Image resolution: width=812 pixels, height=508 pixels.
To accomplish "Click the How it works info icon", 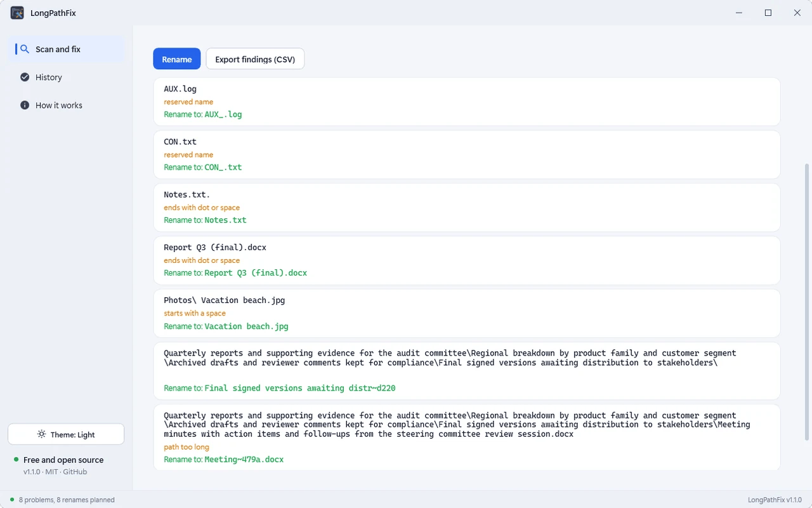I will point(25,105).
